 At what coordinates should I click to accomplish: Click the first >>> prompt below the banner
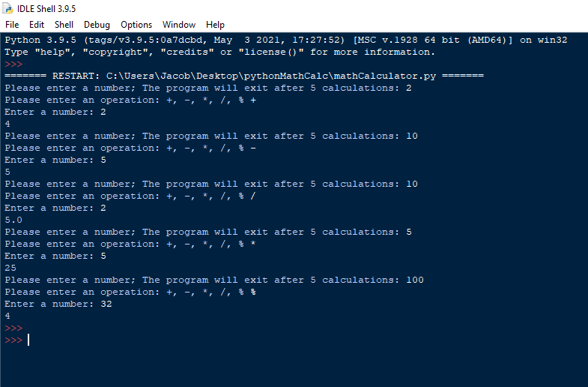[13, 64]
